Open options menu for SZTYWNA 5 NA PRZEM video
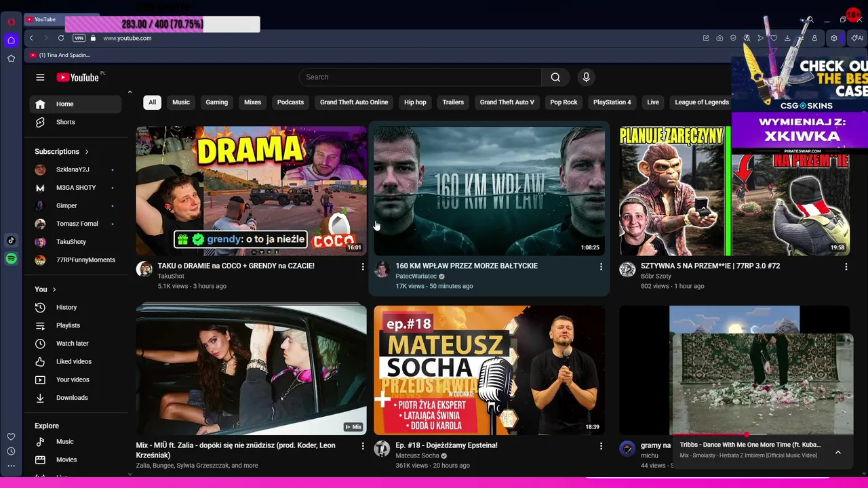The image size is (868, 488). pos(846,267)
